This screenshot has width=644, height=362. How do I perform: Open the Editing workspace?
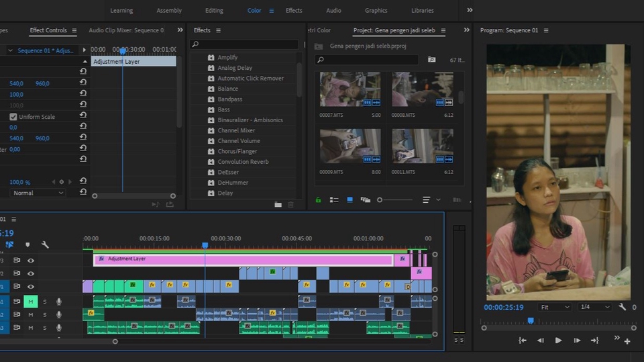click(x=214, y=11)
